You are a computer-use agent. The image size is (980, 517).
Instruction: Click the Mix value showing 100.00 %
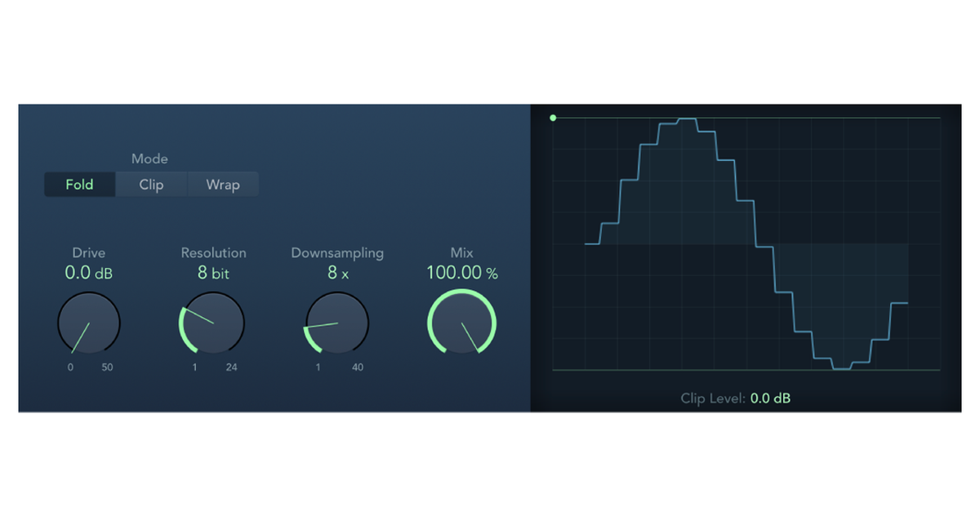point(461,273)
